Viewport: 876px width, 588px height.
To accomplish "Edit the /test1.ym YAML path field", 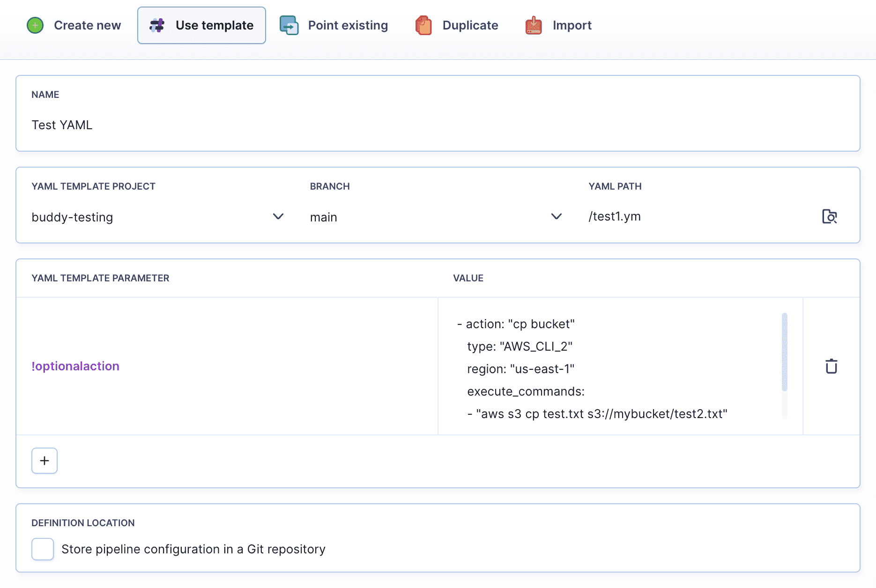I will click(700, 216).
